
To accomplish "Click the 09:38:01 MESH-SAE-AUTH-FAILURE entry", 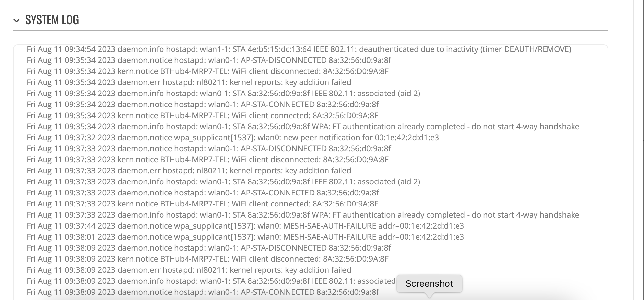I will point(245,237).
